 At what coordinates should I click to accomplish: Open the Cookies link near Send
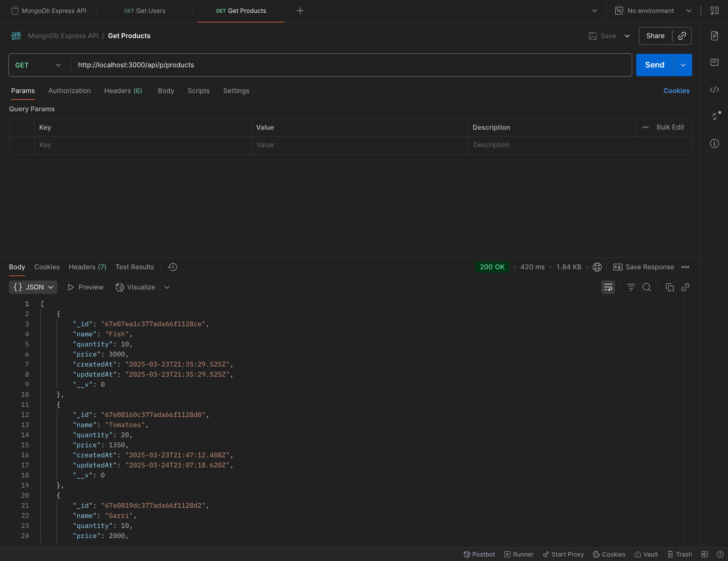coord(676,91)
